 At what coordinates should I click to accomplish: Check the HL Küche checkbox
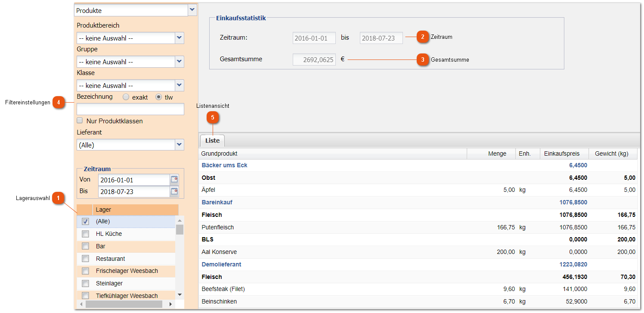(85, 234)
